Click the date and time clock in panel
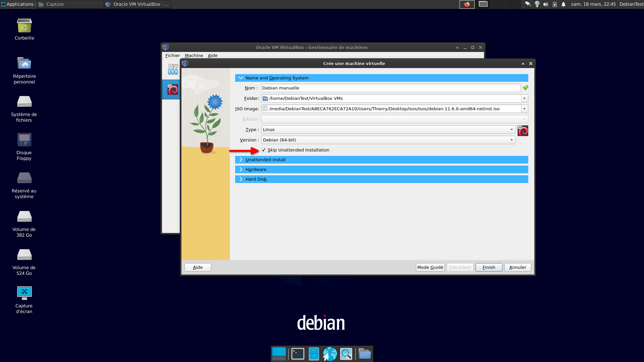The width and height of the screenshot is (644, 362). 593,4
